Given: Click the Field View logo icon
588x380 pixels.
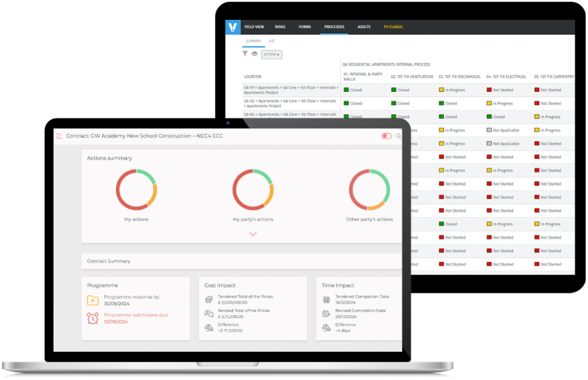Looking at the screenshot, I should coord(233,27).
